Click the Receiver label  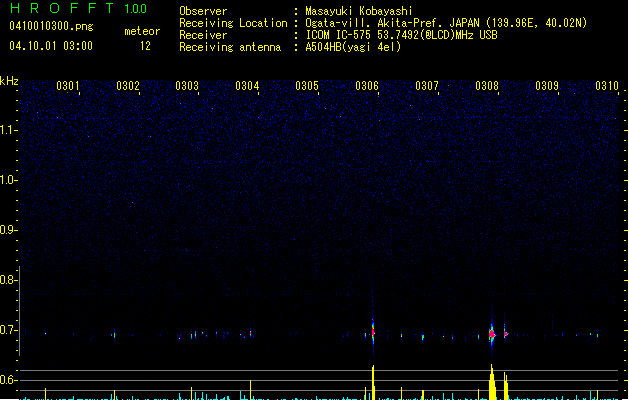(203, 35)
